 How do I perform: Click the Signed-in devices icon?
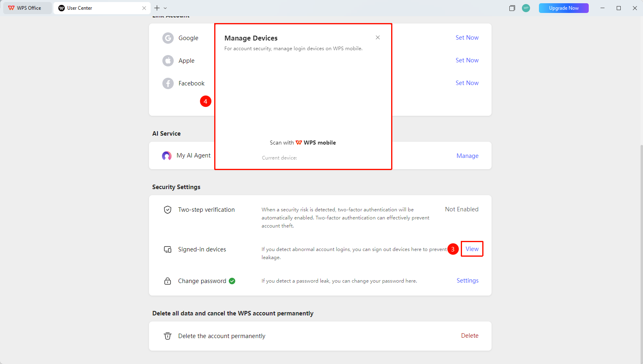click(x=168, y=249)
